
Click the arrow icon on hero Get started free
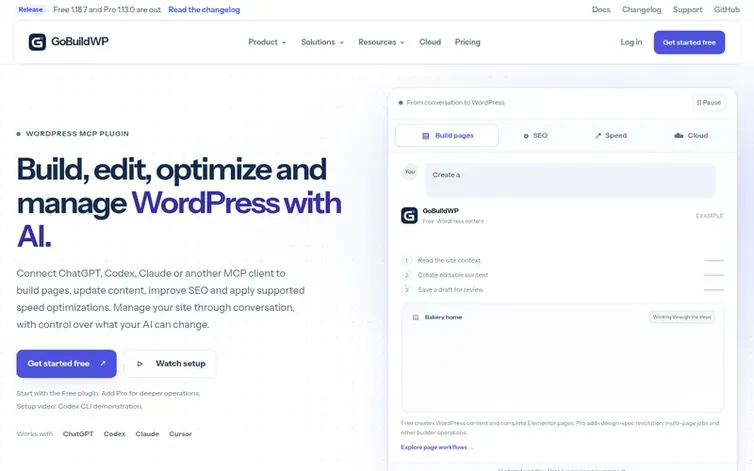point(102,364)
